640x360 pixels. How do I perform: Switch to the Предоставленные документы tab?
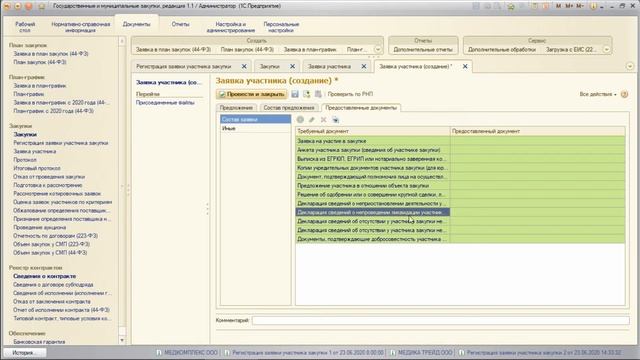click(x=361, y=108)
